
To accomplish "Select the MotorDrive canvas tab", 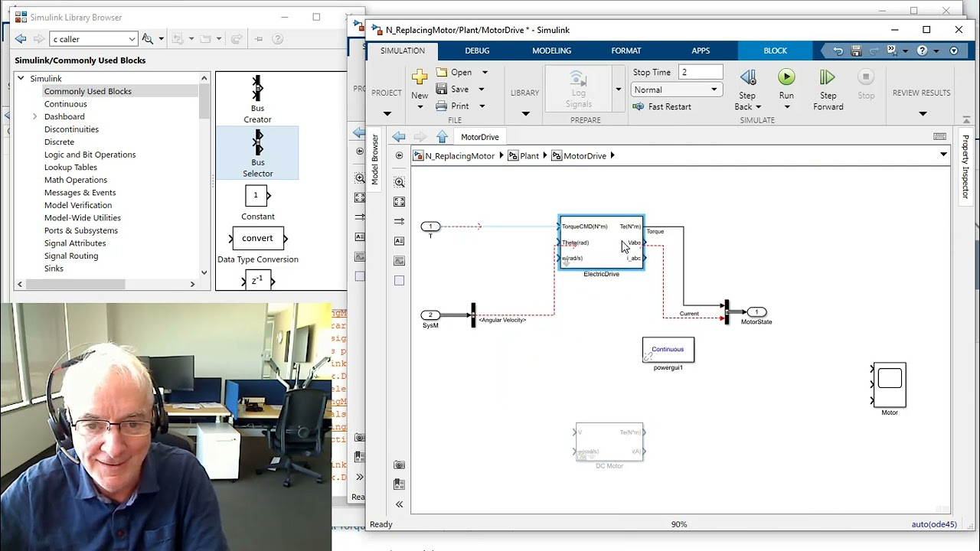I will click(480, 137).
